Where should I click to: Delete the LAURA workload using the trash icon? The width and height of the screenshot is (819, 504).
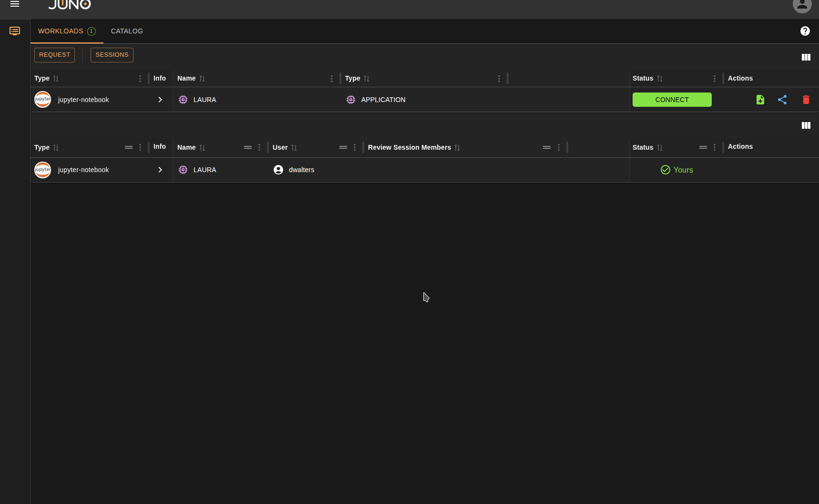click(806, 100)
